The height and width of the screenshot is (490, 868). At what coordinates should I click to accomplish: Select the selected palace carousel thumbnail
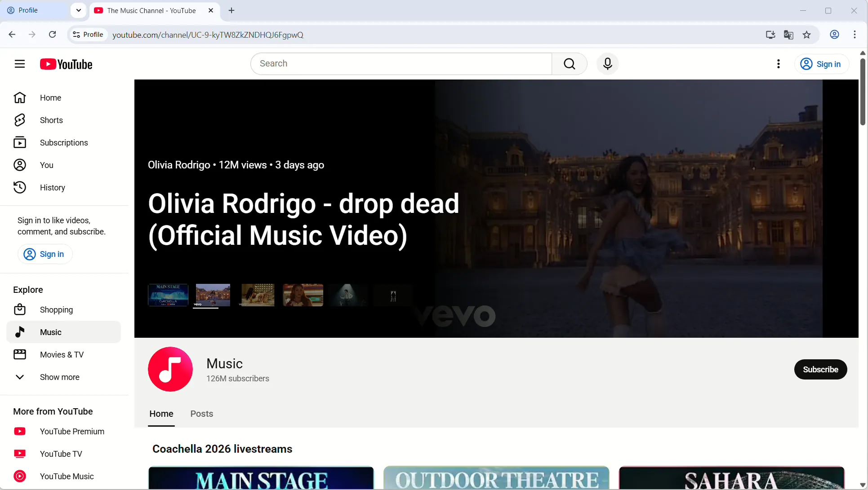(x=213, y=295)
